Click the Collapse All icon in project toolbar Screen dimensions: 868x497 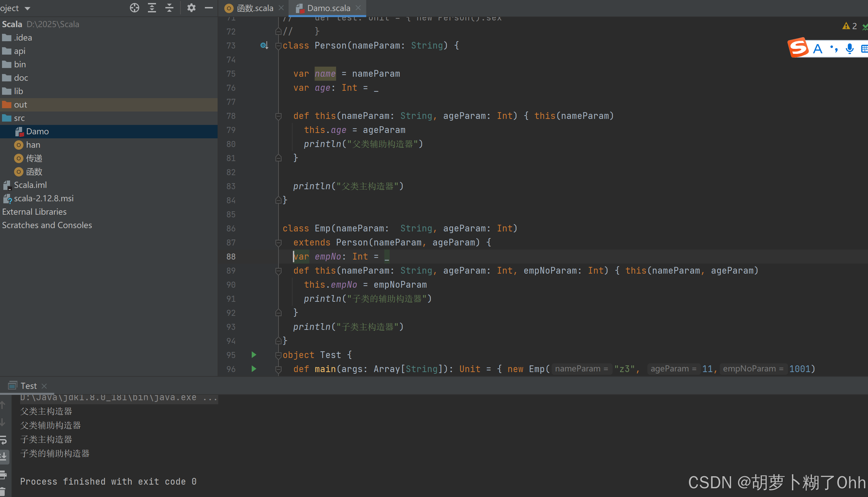[170, 7]
